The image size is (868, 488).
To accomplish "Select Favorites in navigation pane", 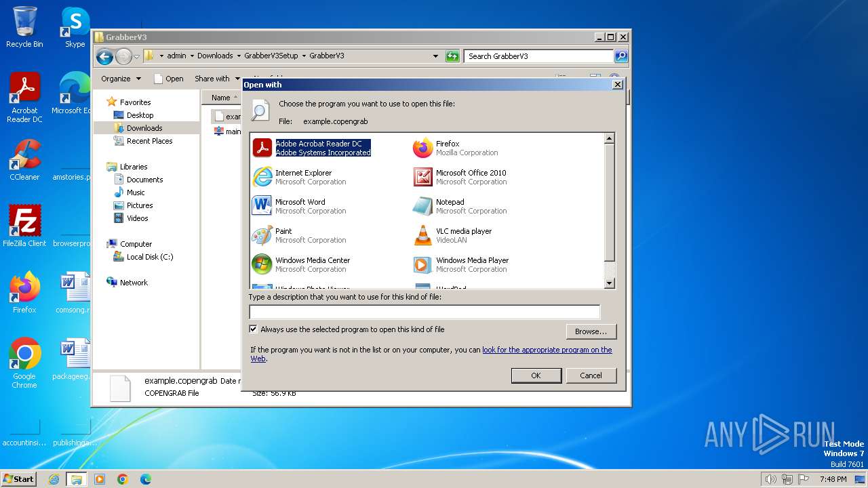I will 135,102.
